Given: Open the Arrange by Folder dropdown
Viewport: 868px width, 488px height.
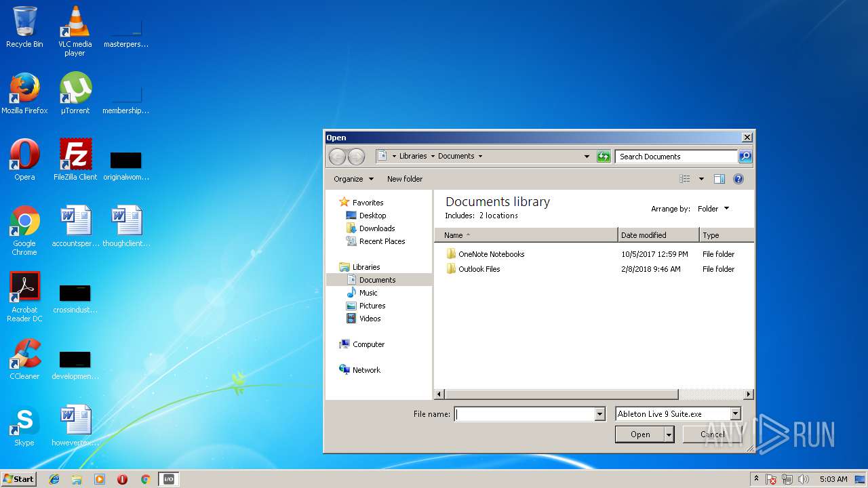Looking at the screenshot, I should click(x=713, y=209).
